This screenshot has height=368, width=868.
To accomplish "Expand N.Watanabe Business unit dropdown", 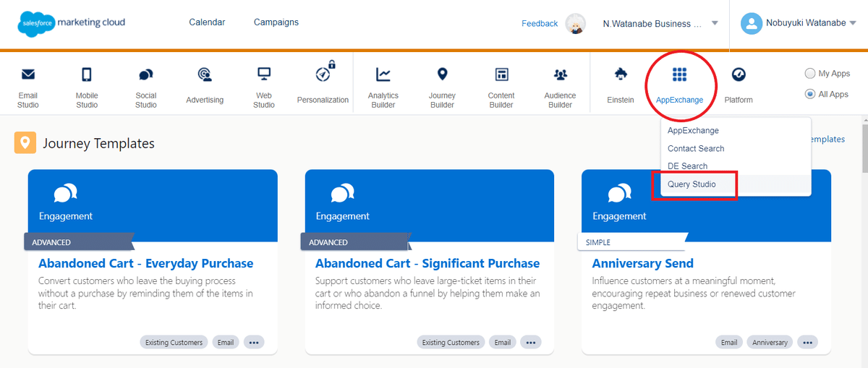I will 715,23.
